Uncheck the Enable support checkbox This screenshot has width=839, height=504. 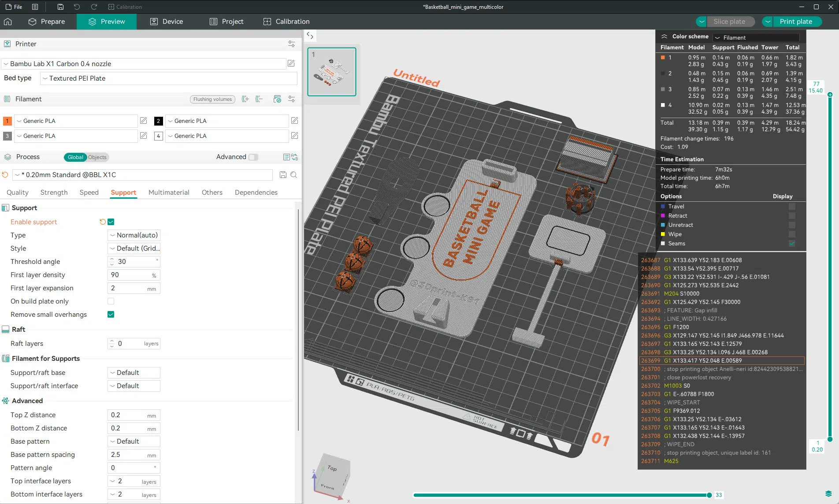click(x=111, y=222)
